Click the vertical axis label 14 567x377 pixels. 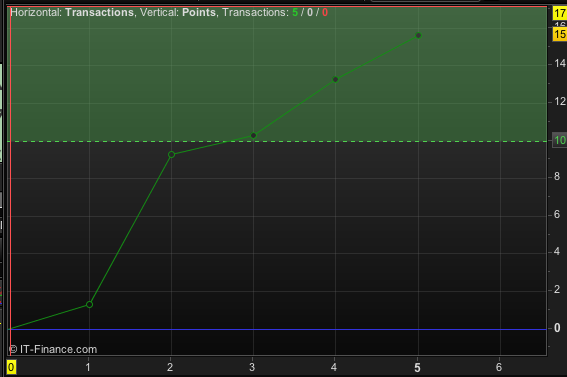click(x=560, y=64)
